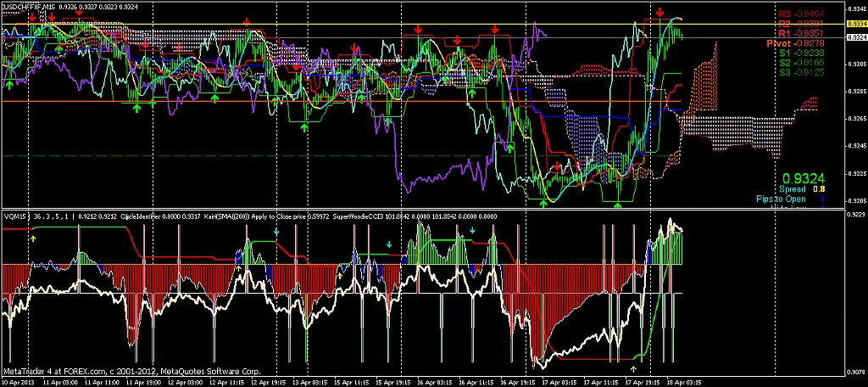Click the rightmost red down arrow at the chart top
The image size is (868, 387).
click(659, 14)
